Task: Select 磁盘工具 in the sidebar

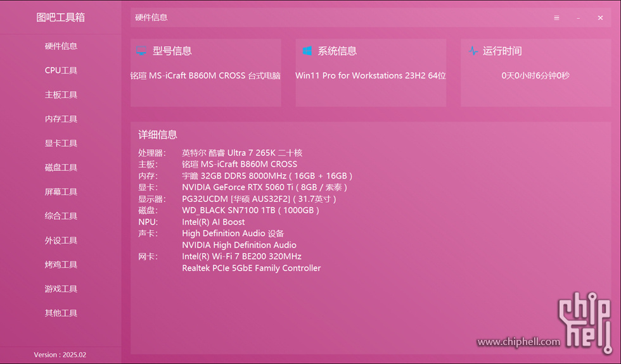Action: click(x=61, y=167)
